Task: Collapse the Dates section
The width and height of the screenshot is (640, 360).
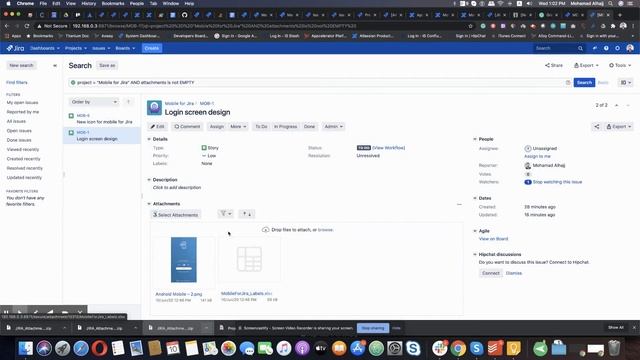Action: [475, 198]
